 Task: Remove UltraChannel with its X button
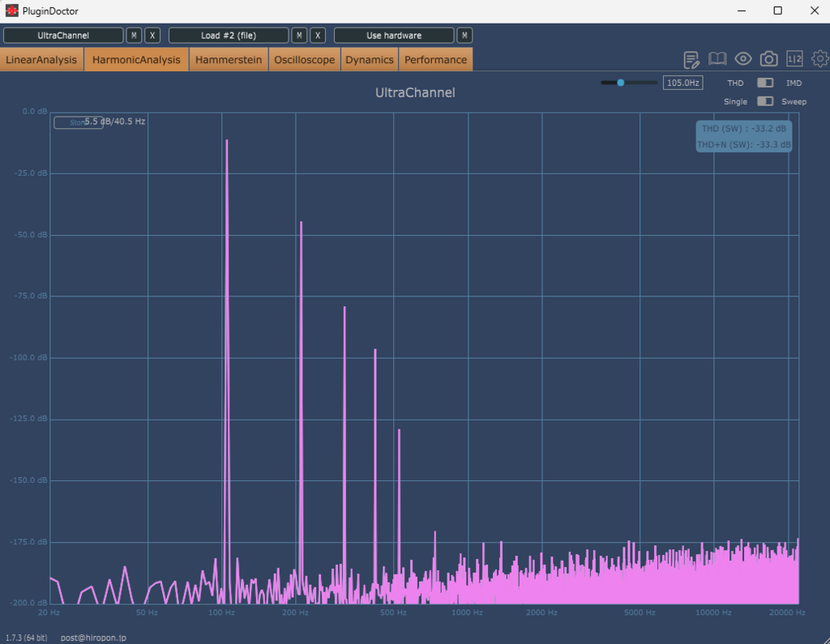152,36
